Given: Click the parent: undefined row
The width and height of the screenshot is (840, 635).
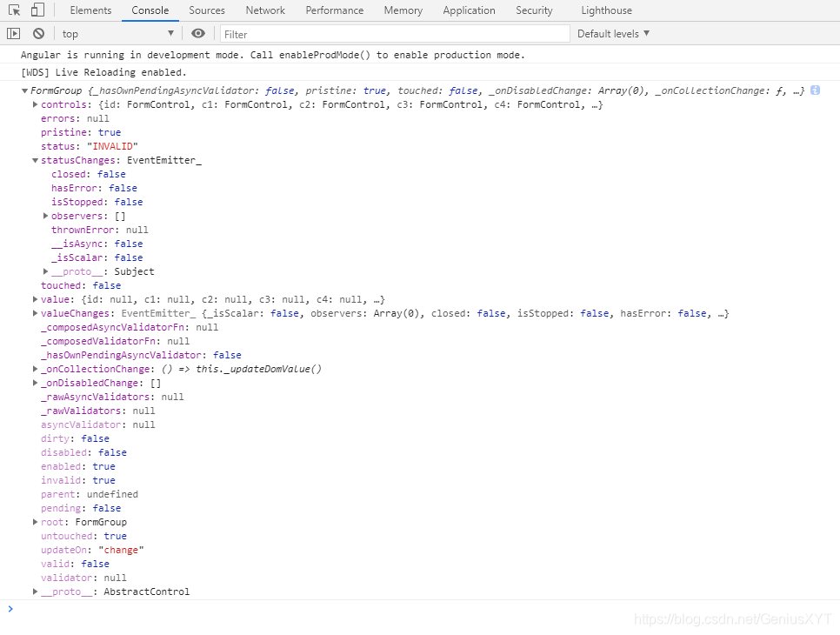Looking at the screenshot, I should click(90, 495).
